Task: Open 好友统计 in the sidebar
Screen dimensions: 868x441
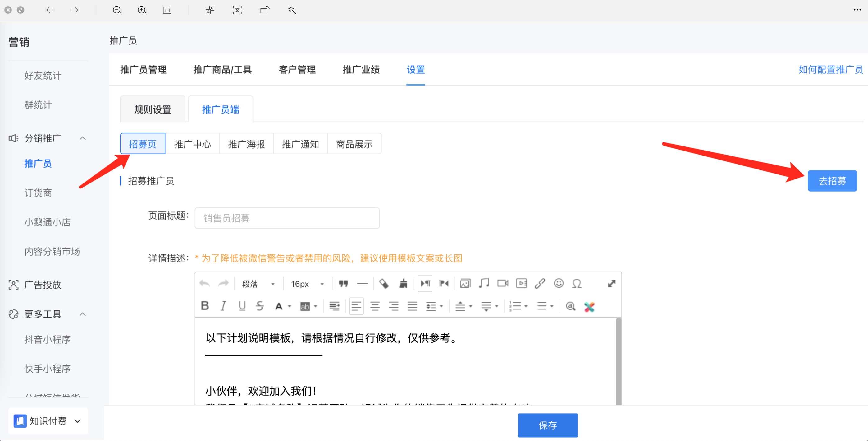Action: click(43, 75)
